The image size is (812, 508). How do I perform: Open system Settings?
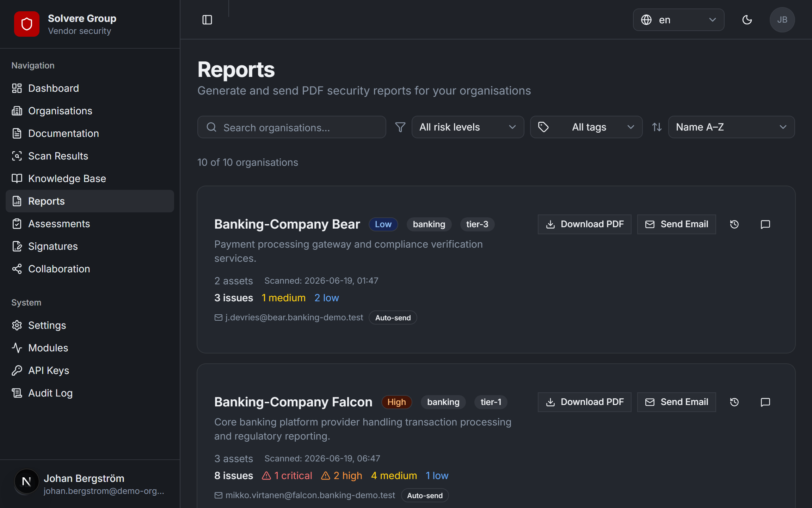click(x=90, y=325)
